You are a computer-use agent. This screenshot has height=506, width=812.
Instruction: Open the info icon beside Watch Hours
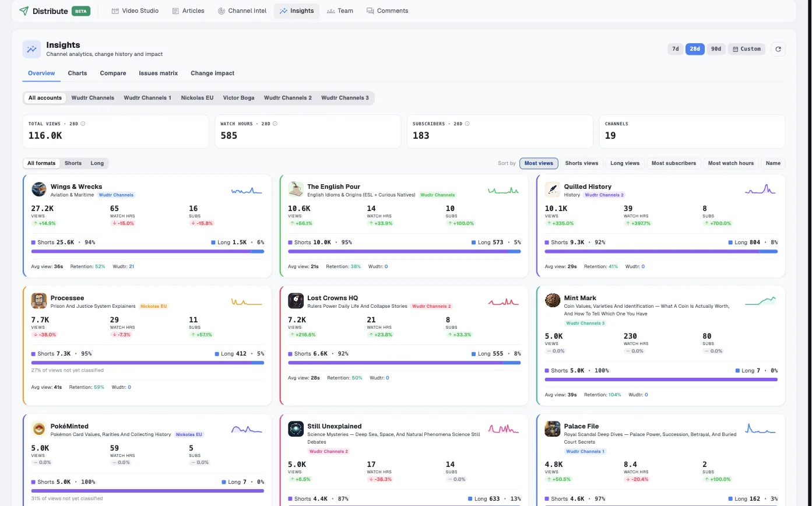point(275,124)
